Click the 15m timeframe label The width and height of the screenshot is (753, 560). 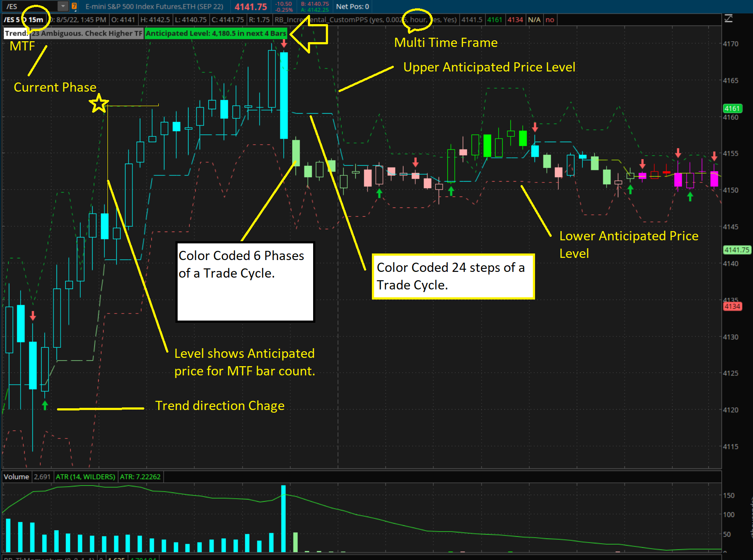tap(36, 20)
